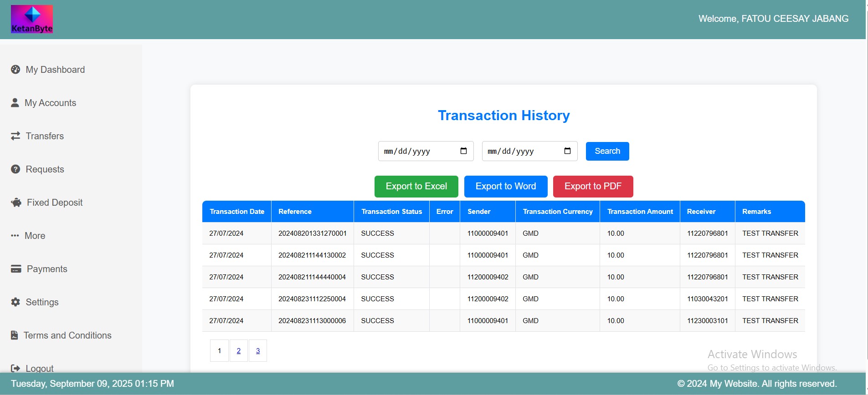Screen dimensions: 868x395
Task: Click the Receiver column header
Action: [x=708, y=212]
